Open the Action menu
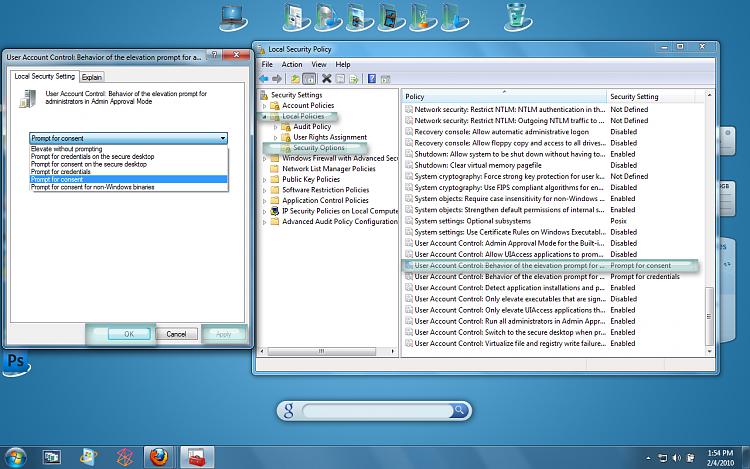The image size is (750, 469). click(x=292, y=64)
